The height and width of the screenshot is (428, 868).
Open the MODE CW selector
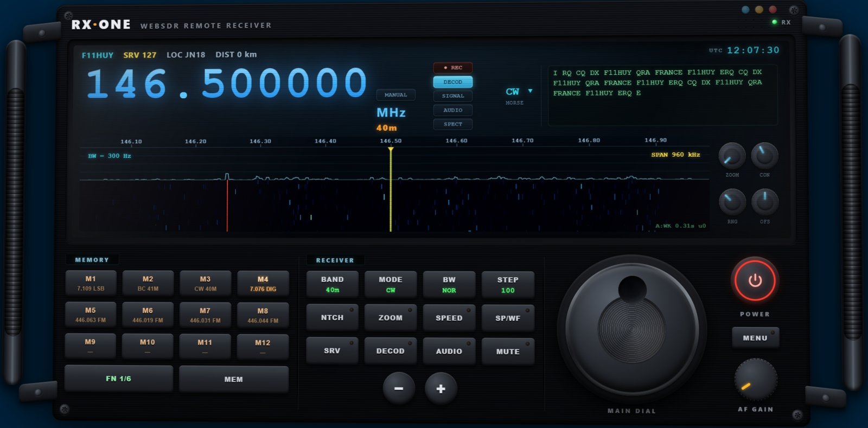tap(391, 284)
